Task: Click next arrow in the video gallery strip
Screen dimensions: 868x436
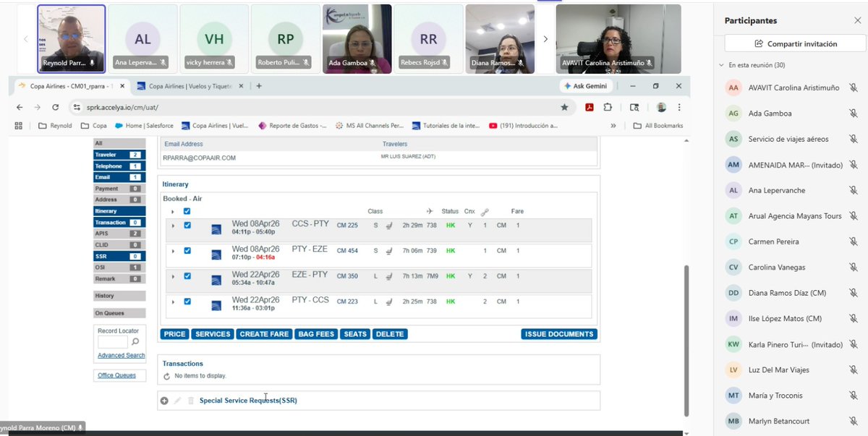Action: 545,39
